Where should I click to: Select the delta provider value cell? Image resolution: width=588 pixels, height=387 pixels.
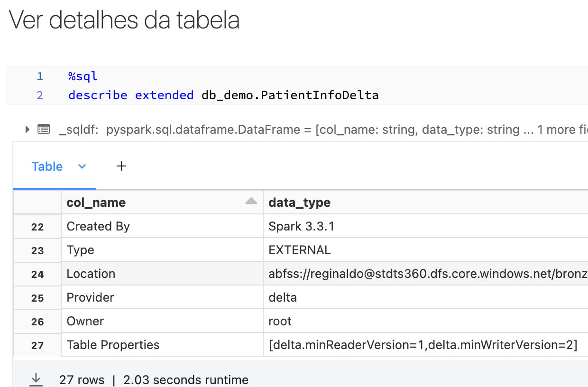click(x=425, y=297)
